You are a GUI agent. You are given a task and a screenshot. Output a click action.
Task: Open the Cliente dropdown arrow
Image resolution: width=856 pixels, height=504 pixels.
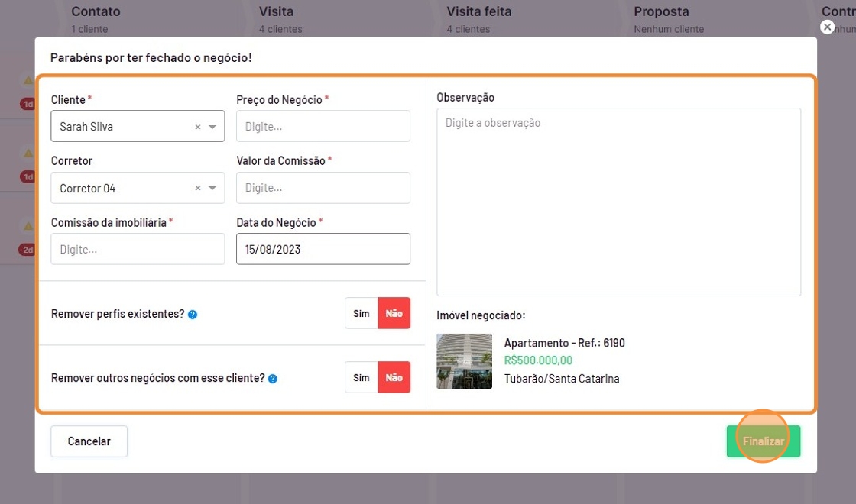point(212,127)
